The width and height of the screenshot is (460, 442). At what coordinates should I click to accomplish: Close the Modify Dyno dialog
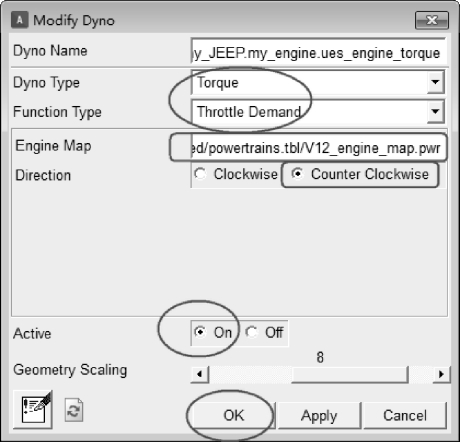pos(432,20)
